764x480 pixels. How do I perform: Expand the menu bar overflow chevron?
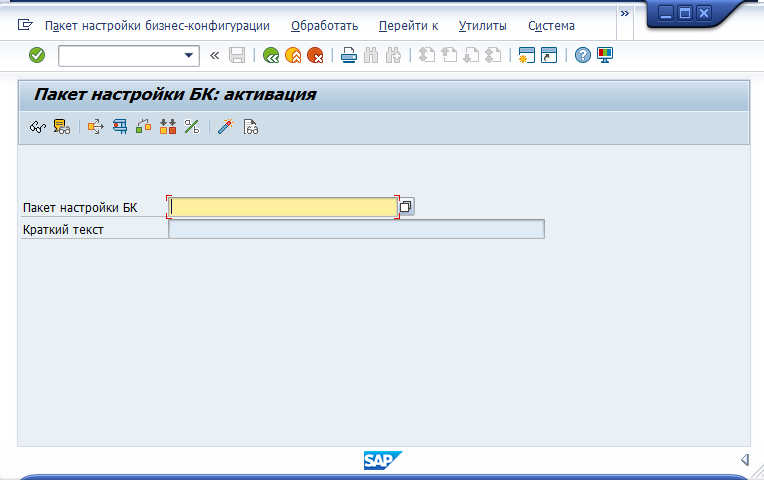click(x=625, y=14)
